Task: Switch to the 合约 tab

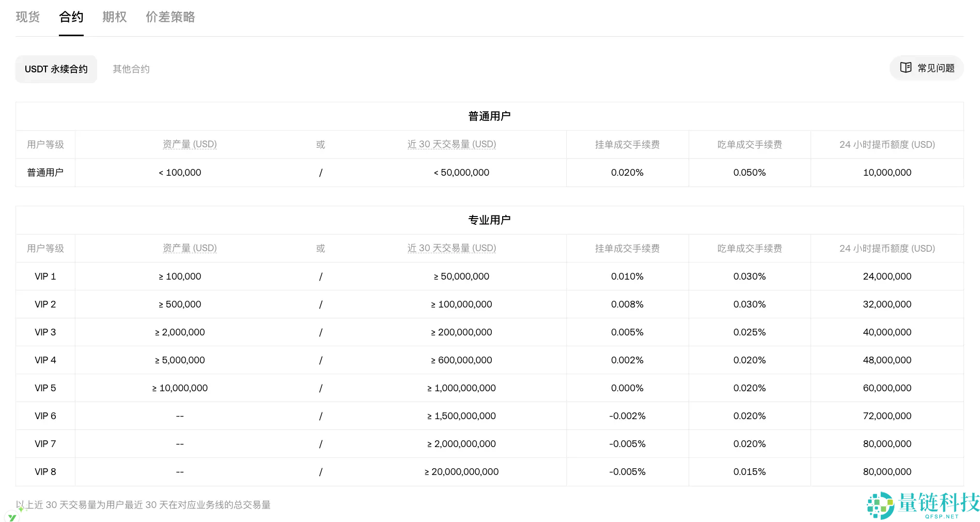Action: coord(71,17)
